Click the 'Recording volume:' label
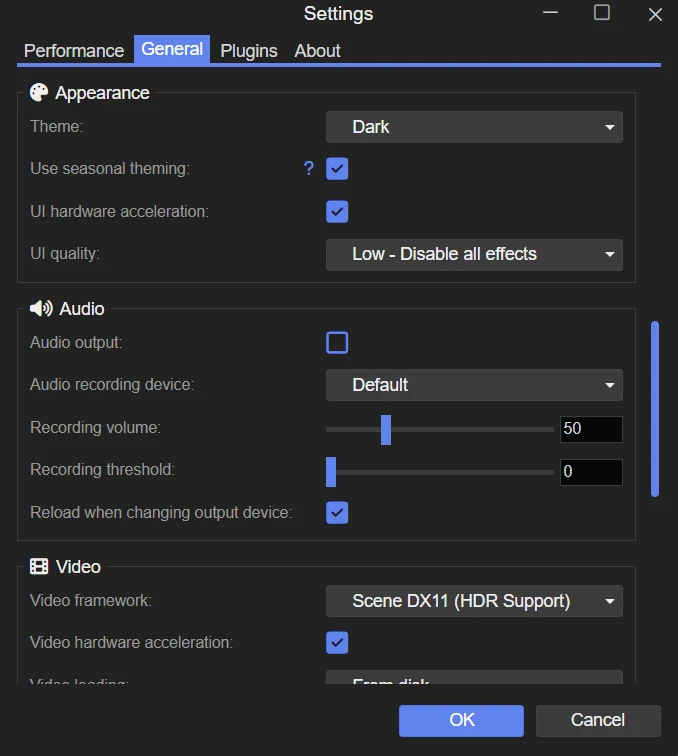This screenshot has width=678, height=756. click(95, 427)
